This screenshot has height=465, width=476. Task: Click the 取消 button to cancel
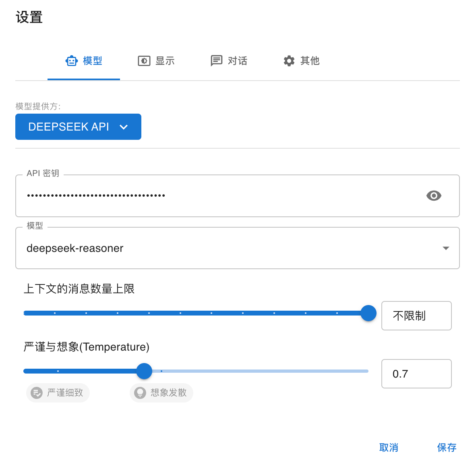tap(388, 447)
